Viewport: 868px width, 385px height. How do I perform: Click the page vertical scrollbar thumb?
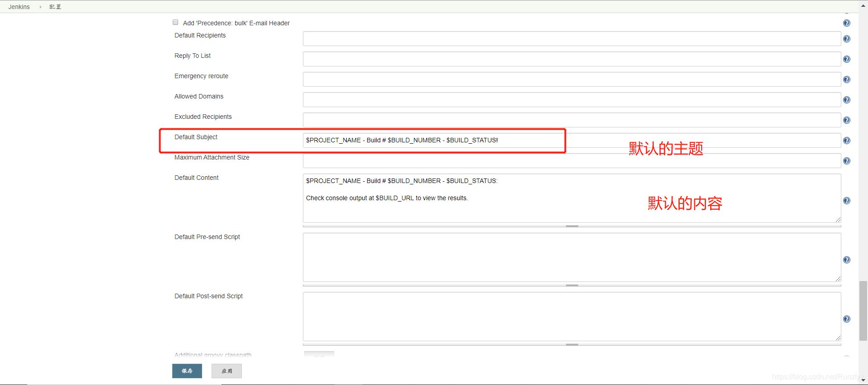coord(863,311)
